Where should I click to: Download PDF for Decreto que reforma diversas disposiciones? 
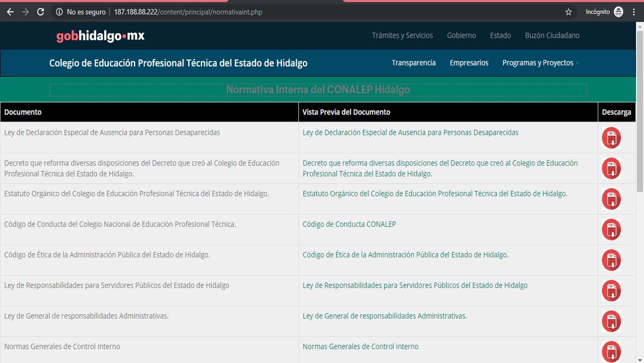click(x=611, y=168)
